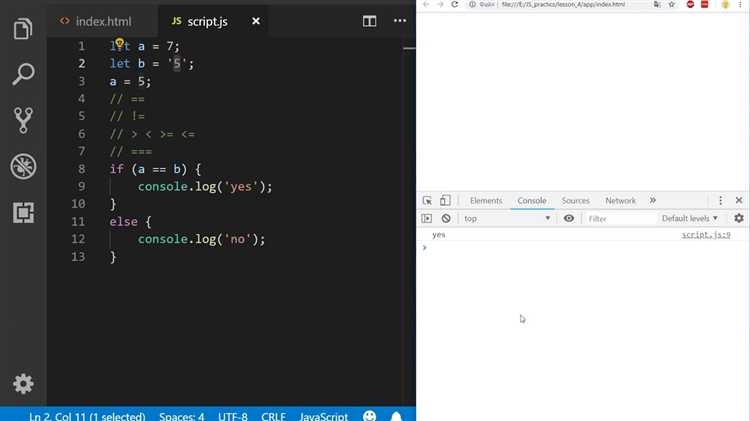
Task: Open the browser three-dot menu
Action: click(740, 4)
